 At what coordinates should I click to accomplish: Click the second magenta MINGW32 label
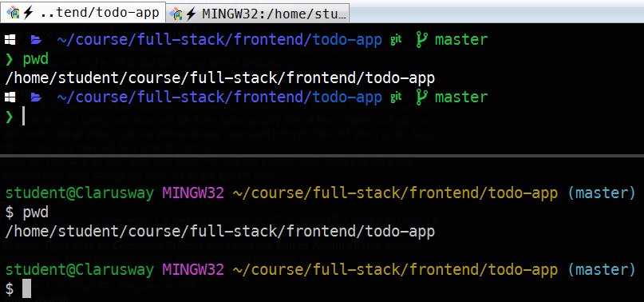coord(193,270)
